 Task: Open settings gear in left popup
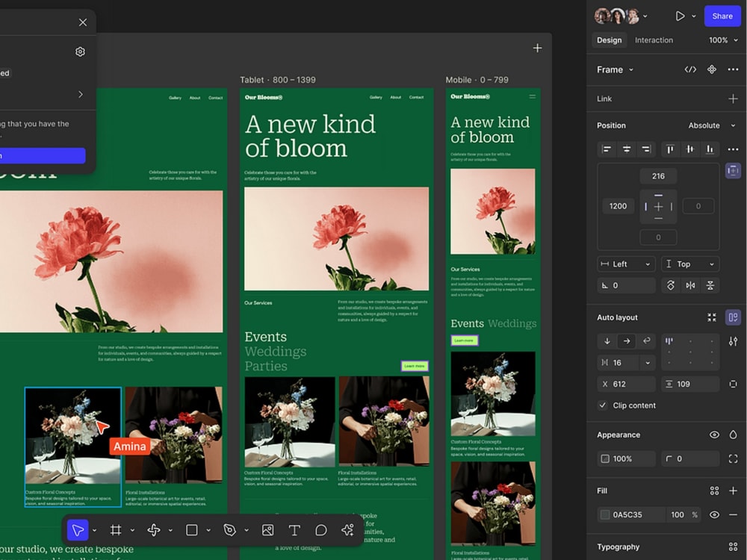(x=80, y=52)
